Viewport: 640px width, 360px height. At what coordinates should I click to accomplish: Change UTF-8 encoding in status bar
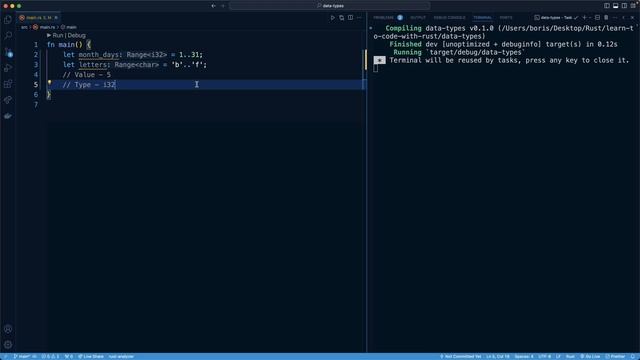click(x=544, y=356)
